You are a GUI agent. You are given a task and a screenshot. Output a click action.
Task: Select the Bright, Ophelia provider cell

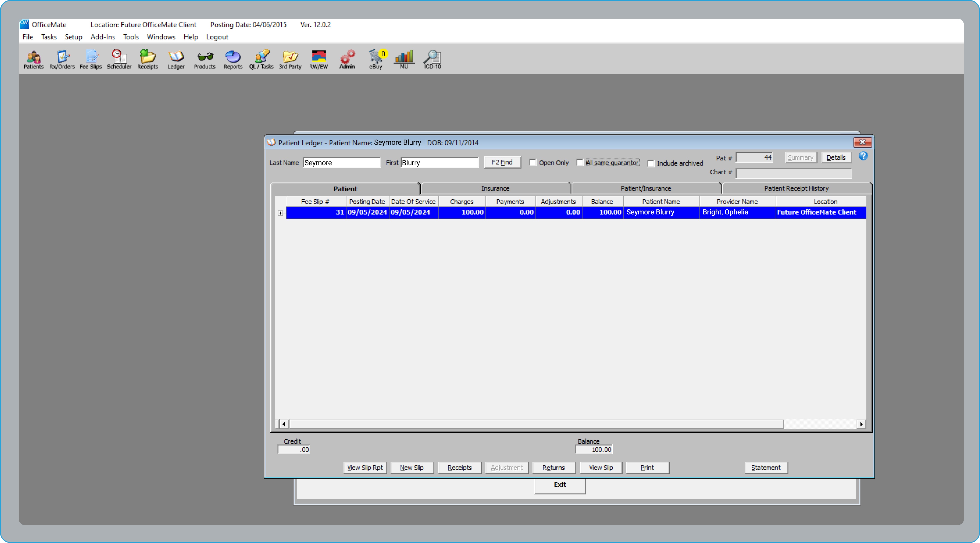pos(737,213)
